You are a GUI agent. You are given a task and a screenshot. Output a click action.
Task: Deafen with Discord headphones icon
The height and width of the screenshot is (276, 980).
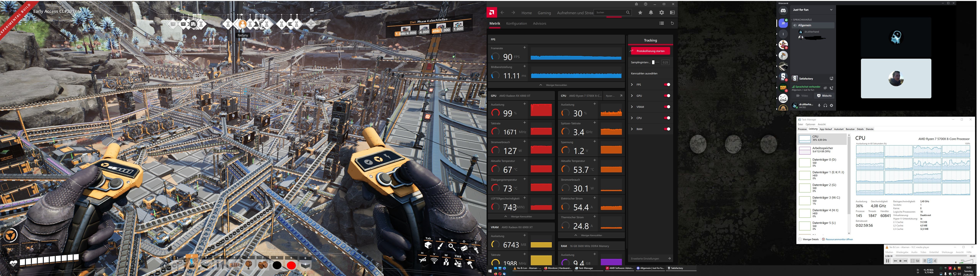pos(825,106)
